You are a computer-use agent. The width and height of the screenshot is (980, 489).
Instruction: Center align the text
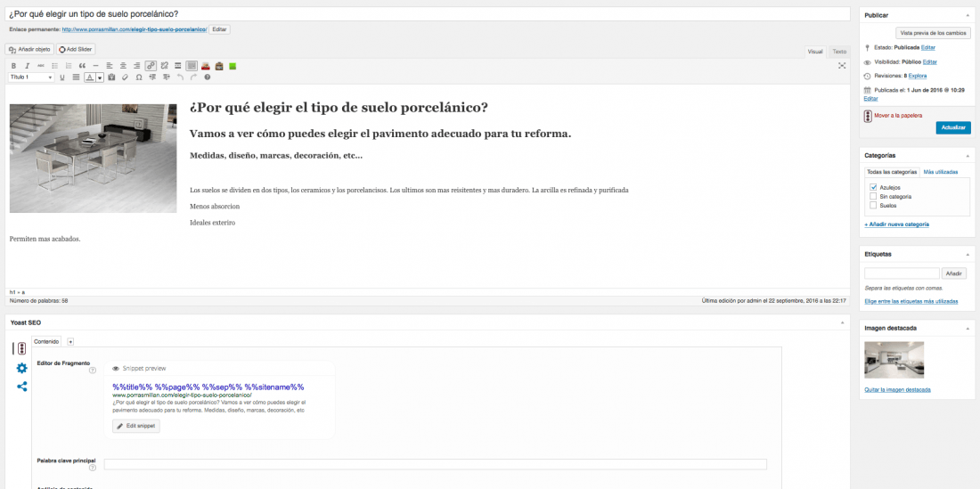coord(123,66)
